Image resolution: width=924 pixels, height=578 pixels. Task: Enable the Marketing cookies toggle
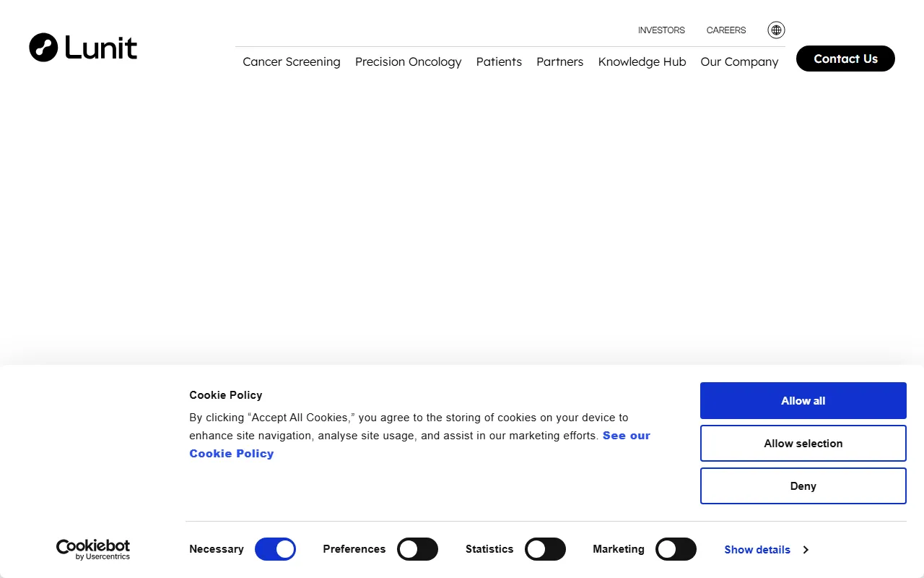click(676, 549)
